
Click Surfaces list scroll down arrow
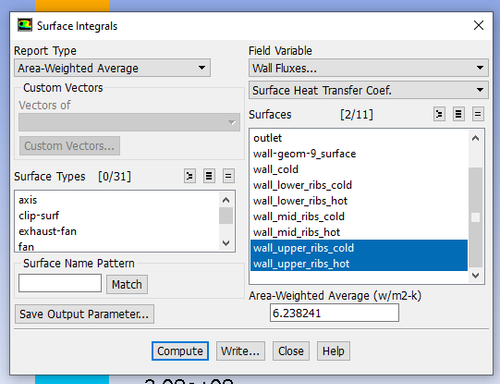tap(476, 275)
